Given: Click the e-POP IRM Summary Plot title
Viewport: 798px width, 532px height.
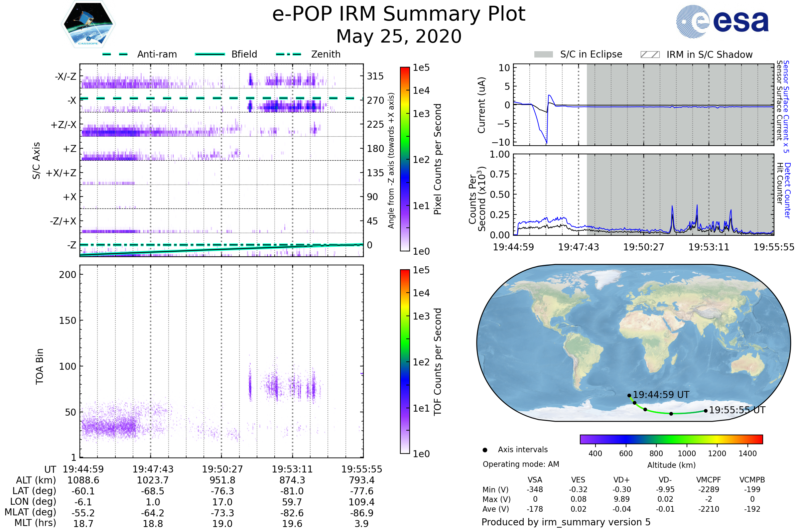Looking at the screenshot, I should pyautogui.click(x=399, y=14).
